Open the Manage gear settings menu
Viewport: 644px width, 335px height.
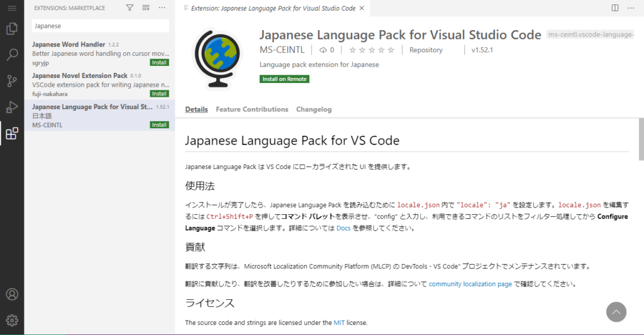pos(12,320)
